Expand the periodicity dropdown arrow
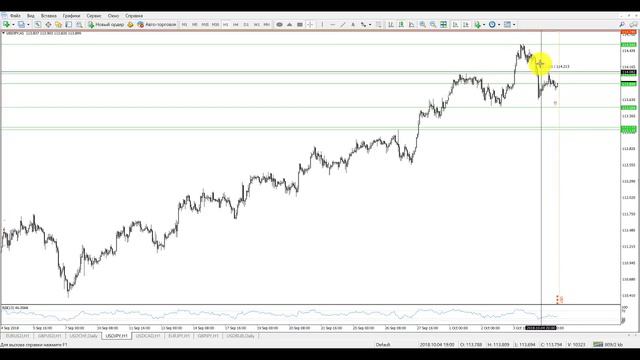640x360 pixels. click(499, 24)
